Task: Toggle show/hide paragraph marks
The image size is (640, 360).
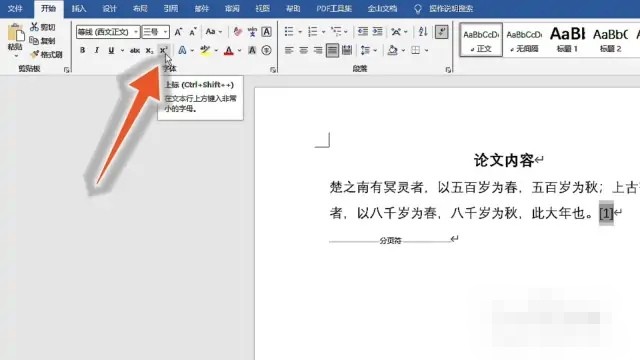Action: [x=442, y=32]
